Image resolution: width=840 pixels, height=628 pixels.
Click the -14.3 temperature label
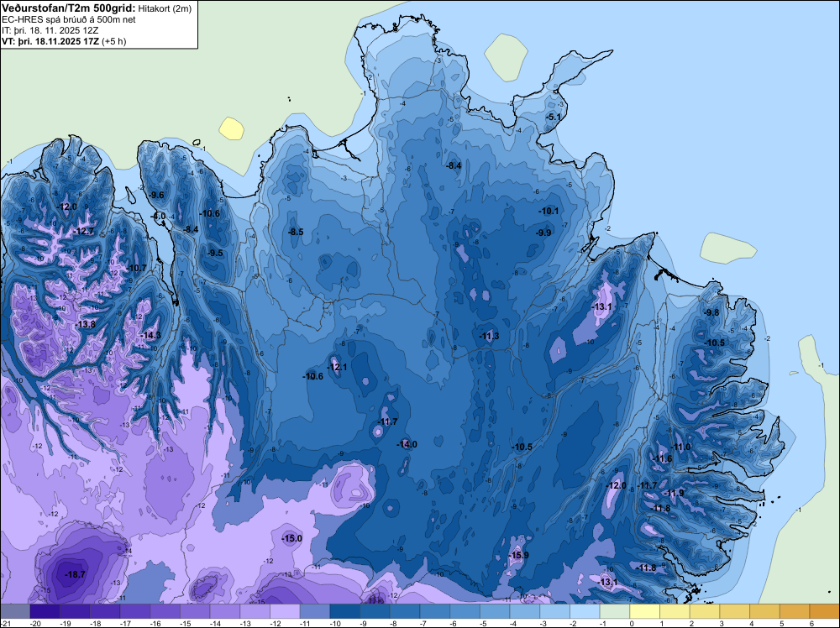point(150,335)
